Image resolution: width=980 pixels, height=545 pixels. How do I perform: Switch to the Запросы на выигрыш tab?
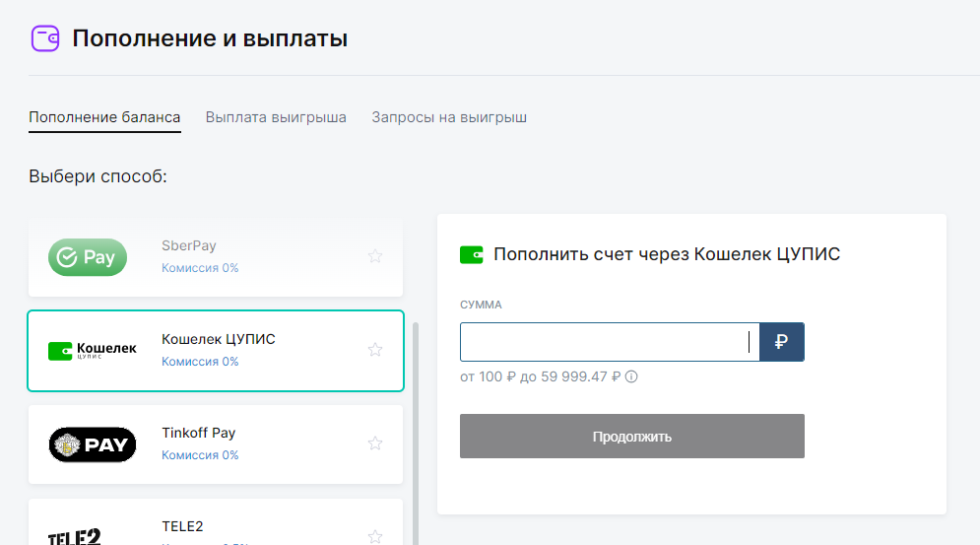point(449,117)
